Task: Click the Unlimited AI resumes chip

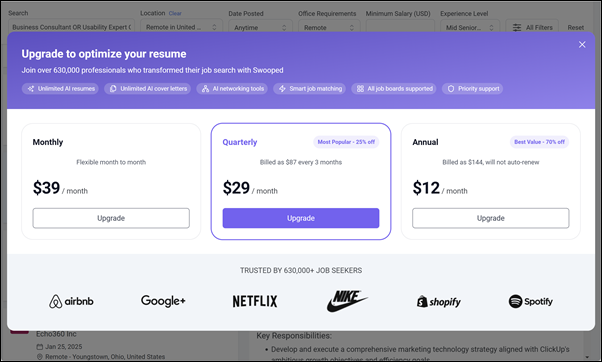Action: [x=60, y=89]
